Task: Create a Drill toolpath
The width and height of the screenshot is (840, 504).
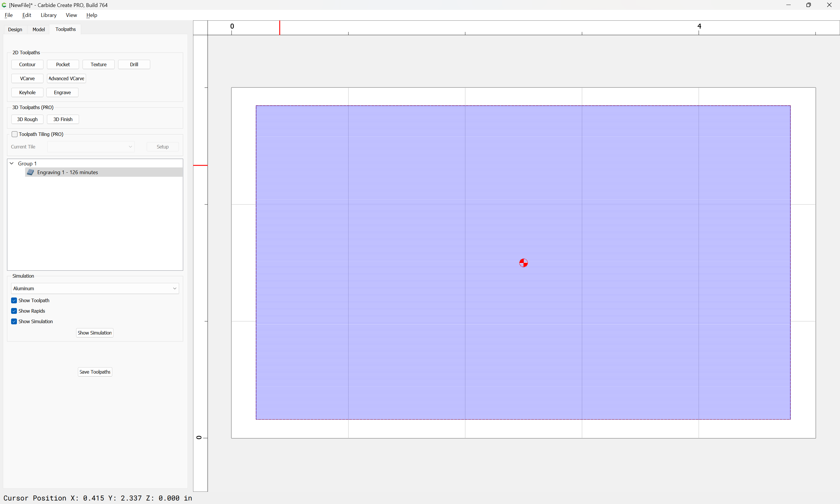Action: (x=134, y=64)
